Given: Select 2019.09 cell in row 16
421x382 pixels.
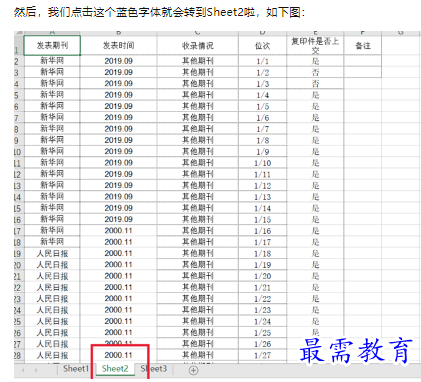Looking at the screenshot, I should click(118, 219).
